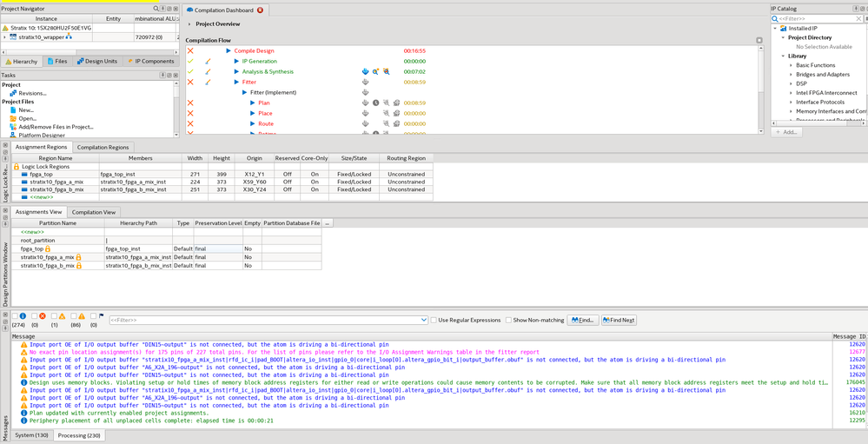
Task: Close the Compilation Dashboard tab with red X
Action: [x=260, y=10]
